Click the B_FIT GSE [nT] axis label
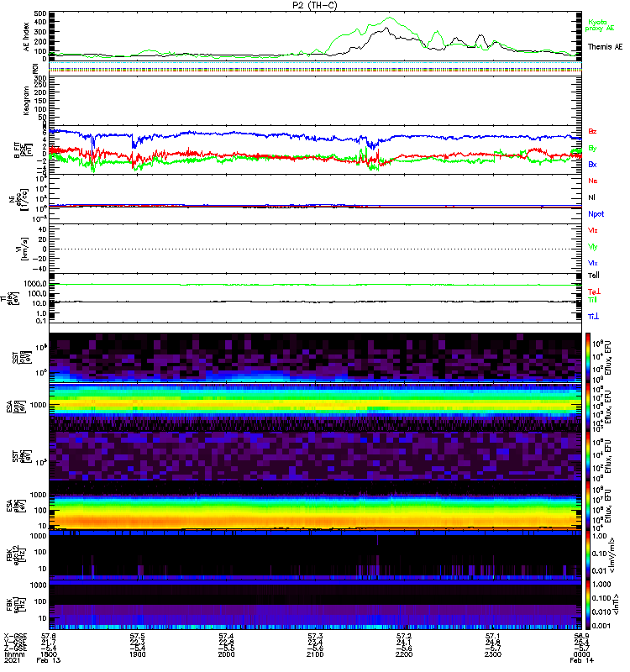This screenshot has height=672, width=630. [24, 150]
